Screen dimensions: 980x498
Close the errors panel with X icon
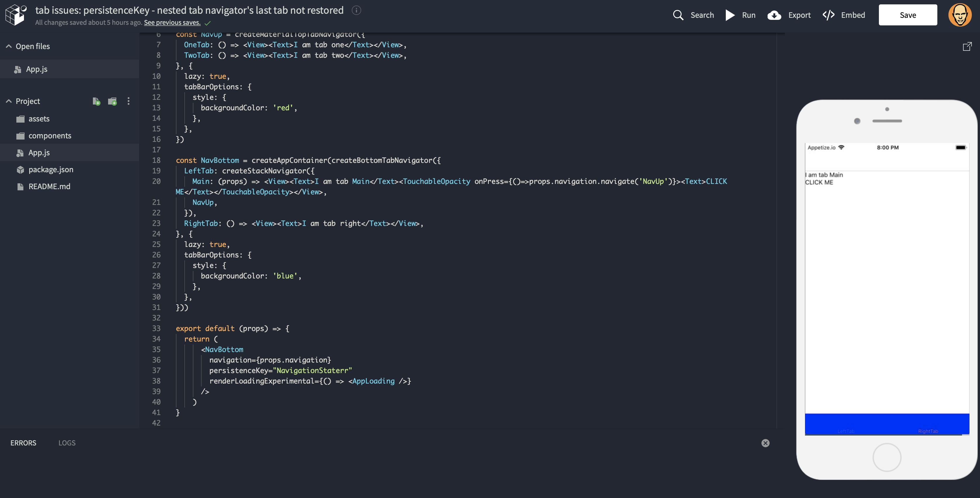(x=766, y=443)
